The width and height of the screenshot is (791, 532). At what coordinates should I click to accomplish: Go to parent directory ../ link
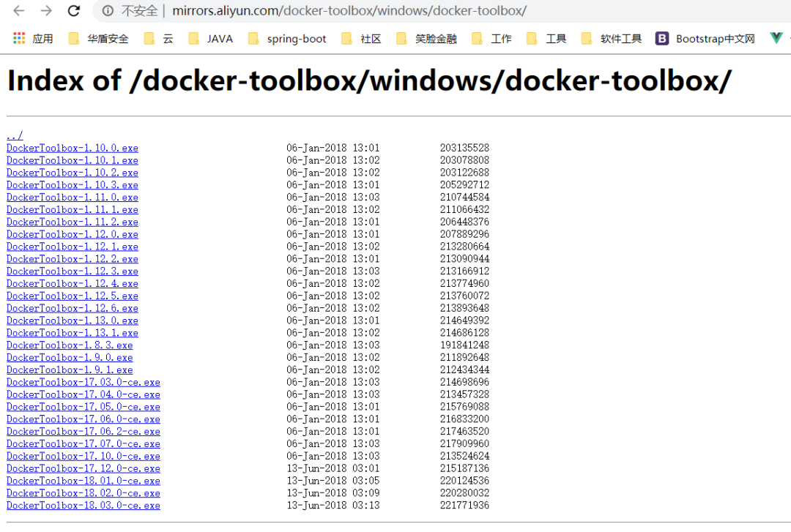pyautogui.click(x=15, y=135)
